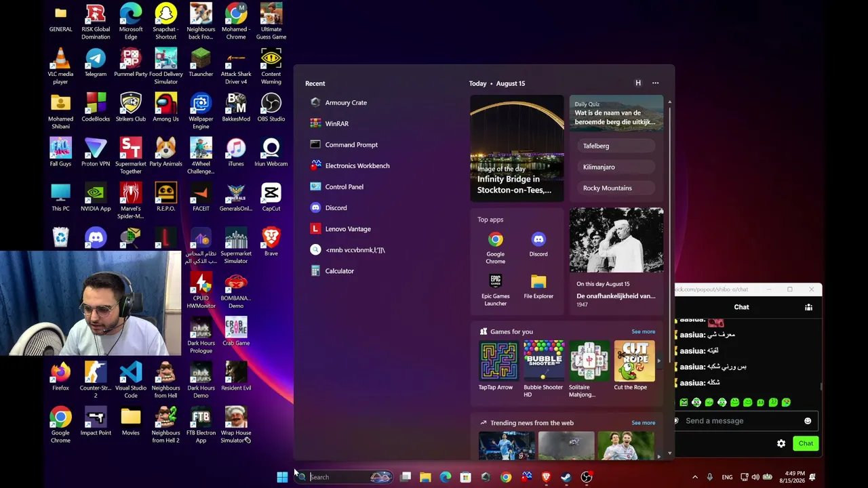Select the Pummel Party desktop icon
The width and height of the screenshot is (868, 488).
131,63
